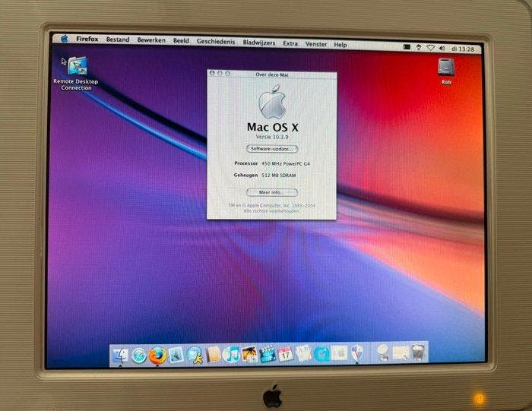Open the document icon beside the Trash
The width and height of the screenshot is (532, 411).
401,353
